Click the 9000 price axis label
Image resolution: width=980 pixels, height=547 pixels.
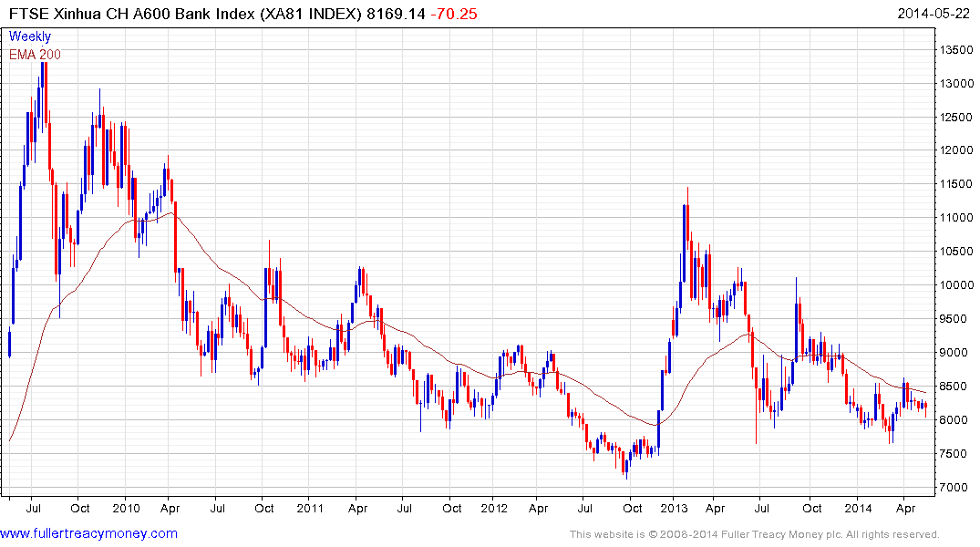pos(954,353)
